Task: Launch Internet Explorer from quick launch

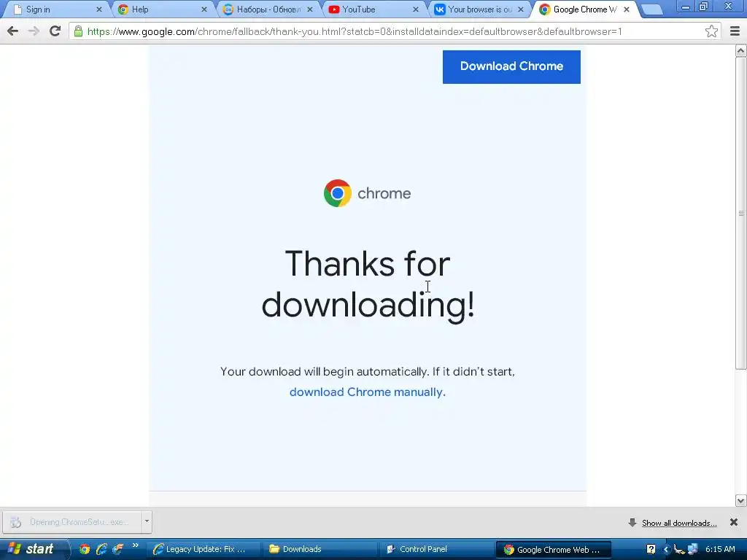Action: [x=101, y=549]
